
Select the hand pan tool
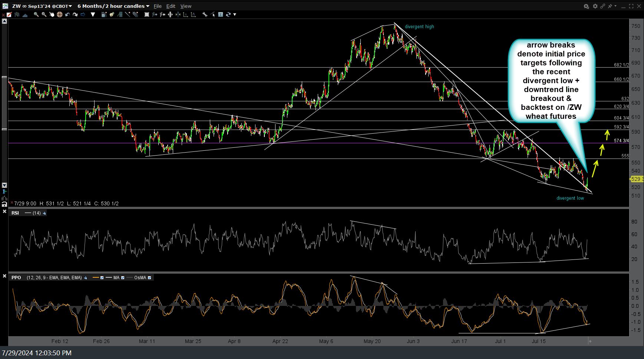pos(52,14)
